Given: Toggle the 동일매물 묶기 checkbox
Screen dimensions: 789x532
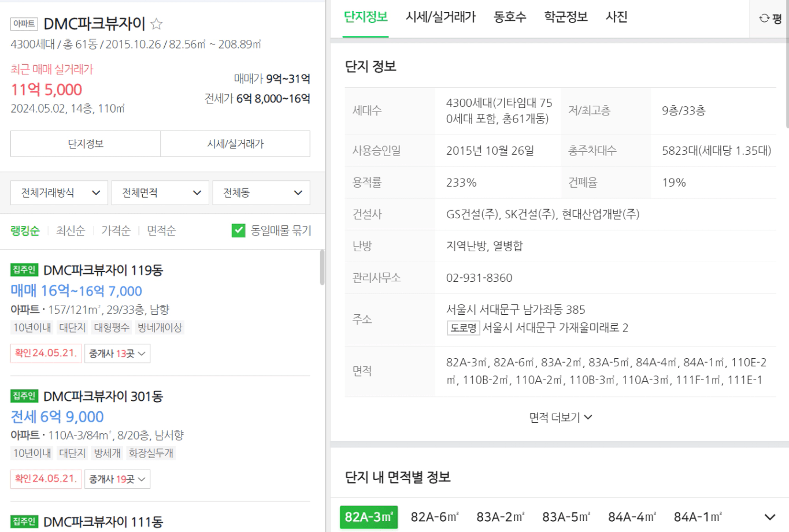Looking at the screenshot, I should 238,230.
